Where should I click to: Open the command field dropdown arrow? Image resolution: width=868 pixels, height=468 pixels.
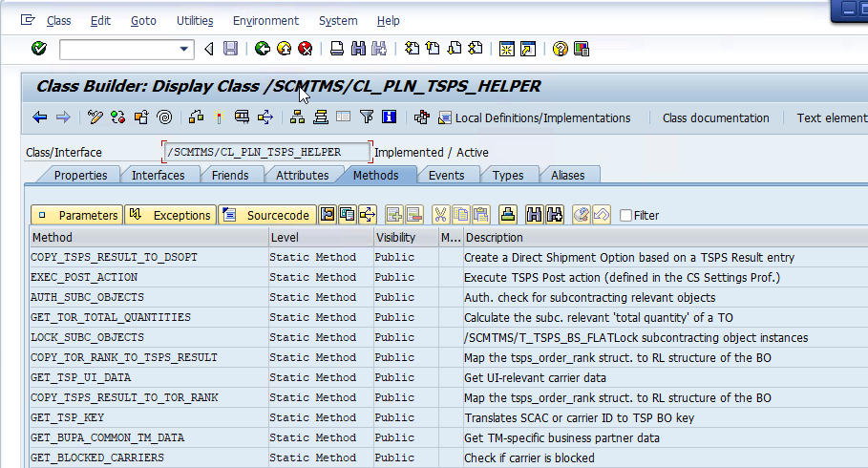pyautogui.click(x=183, y=50)
